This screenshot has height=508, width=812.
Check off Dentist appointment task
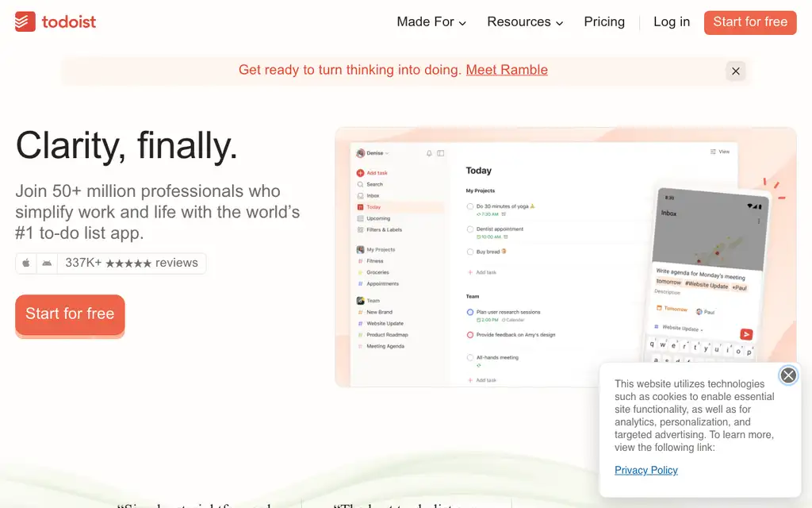(x=469, y=229)
